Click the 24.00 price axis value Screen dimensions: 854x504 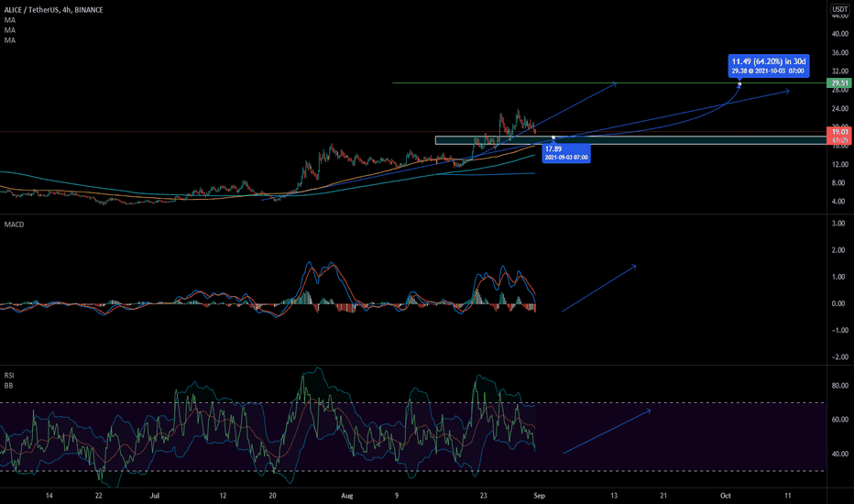840,108
